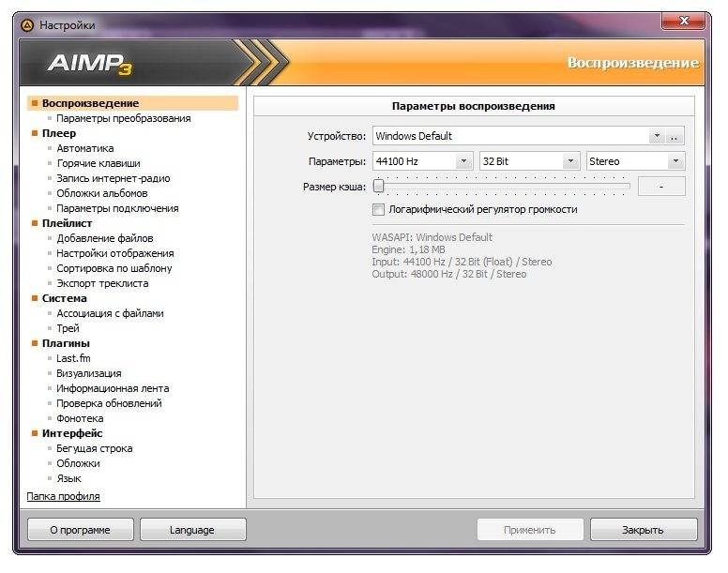Click the Применить button
Image resolution: width=728 pixels, height=573 pixels.
530,529
